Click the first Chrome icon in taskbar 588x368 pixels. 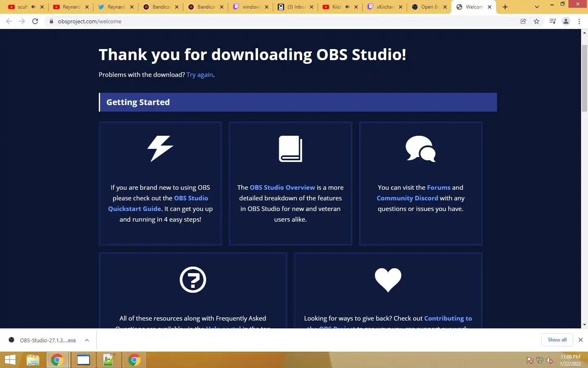coord(57,360)
